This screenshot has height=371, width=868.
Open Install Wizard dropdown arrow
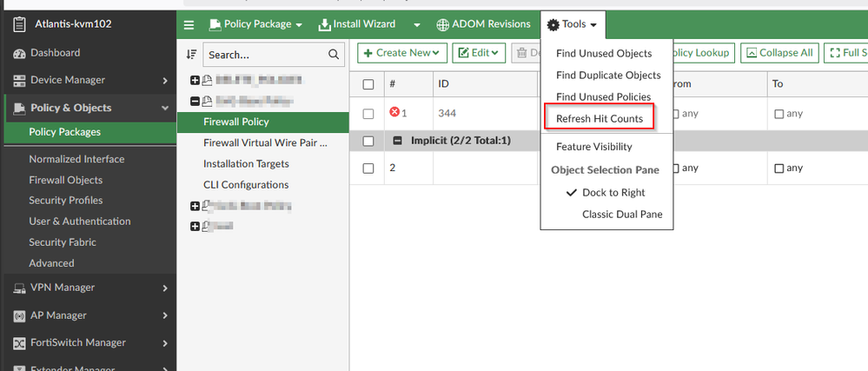point(417,25)
